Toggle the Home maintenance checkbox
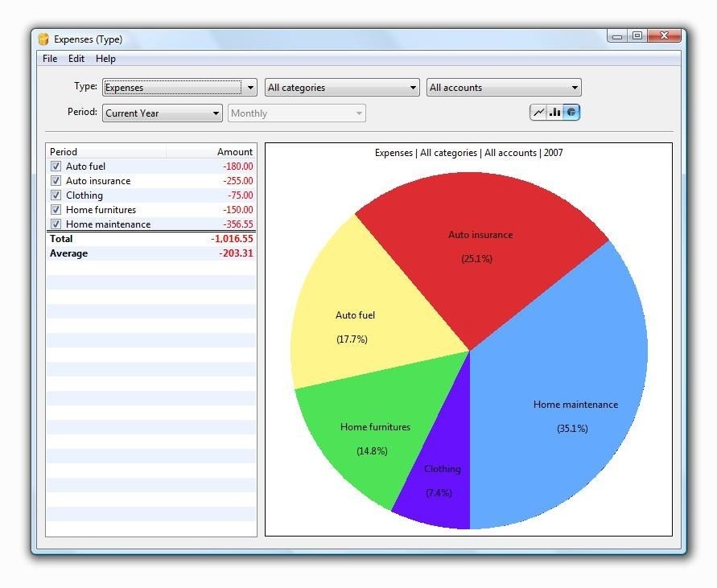Image resolution: width=717 pixels, height=588 pixels. click(x=56, y=224)
